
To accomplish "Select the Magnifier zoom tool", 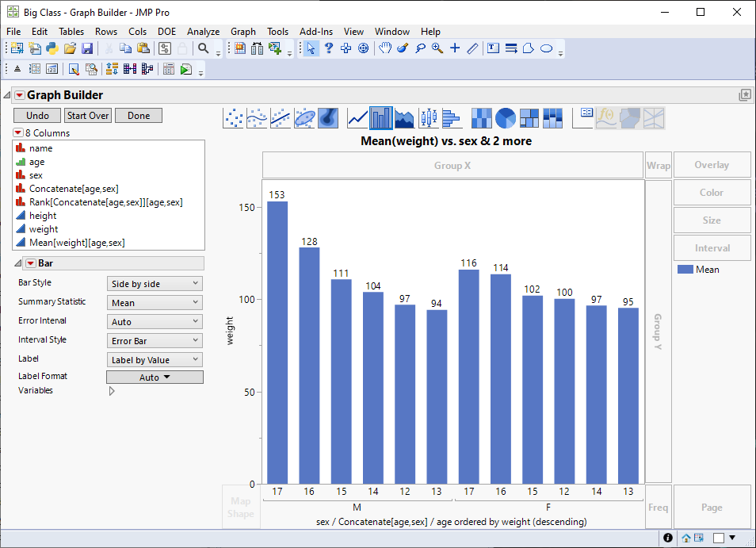I will coord(437,48).
